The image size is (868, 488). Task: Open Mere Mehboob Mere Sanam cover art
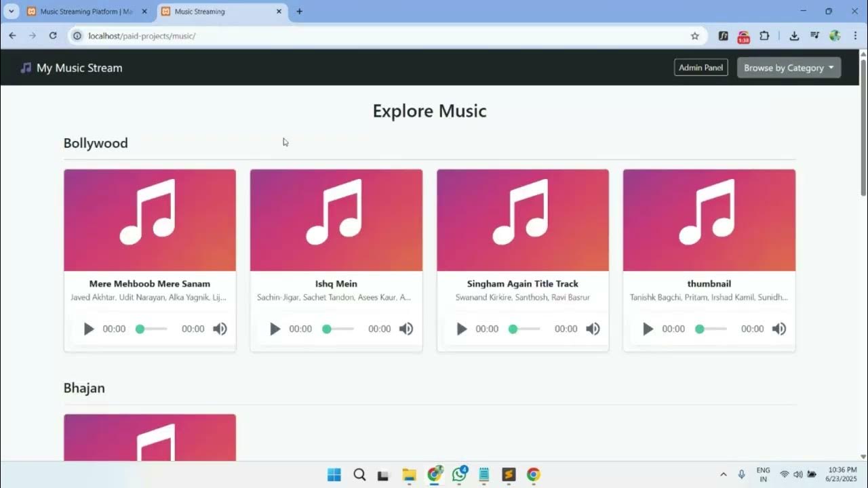150,220
